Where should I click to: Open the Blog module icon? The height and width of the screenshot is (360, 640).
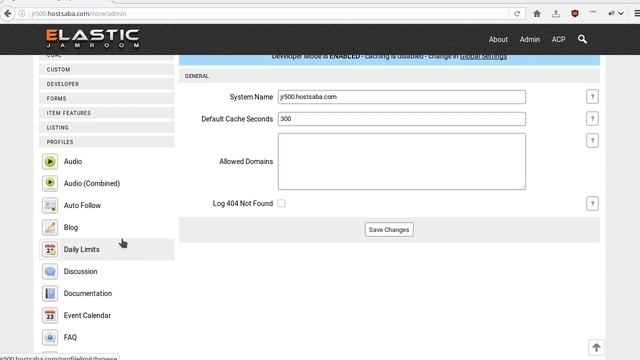(50, 227)
